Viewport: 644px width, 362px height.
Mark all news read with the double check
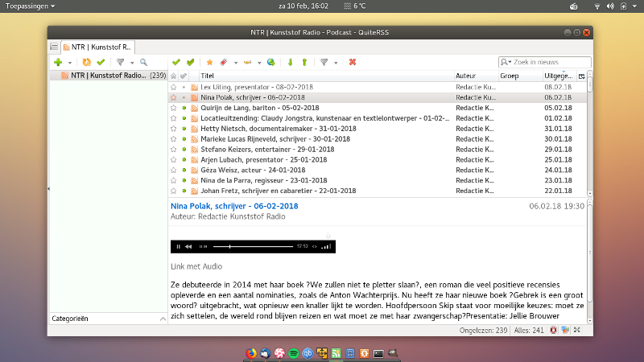point(190,62)
